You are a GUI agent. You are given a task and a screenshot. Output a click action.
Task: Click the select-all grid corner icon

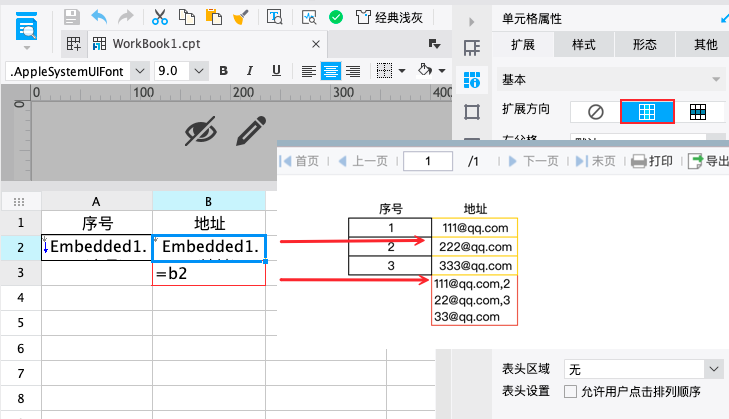click(x=19, y=201)
